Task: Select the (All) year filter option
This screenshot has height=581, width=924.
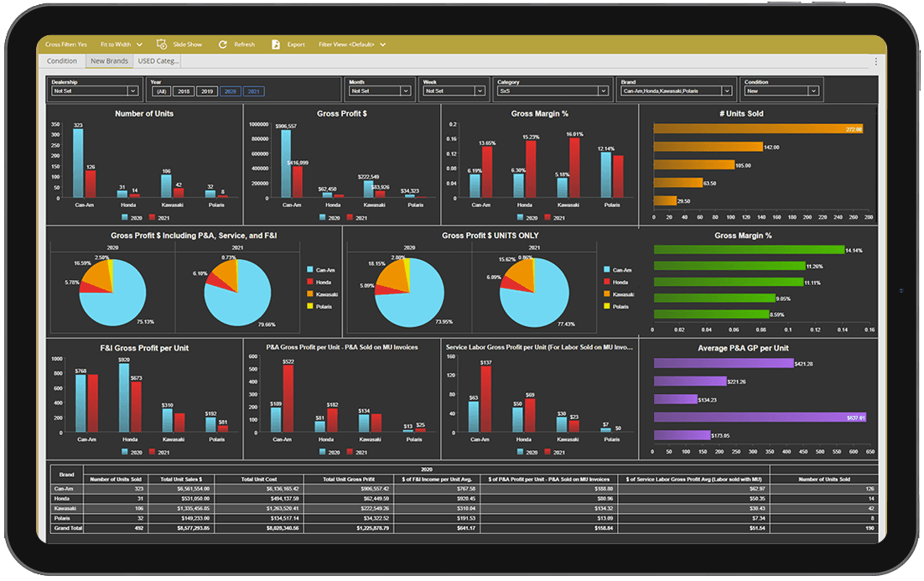Action: pos(162,91)
